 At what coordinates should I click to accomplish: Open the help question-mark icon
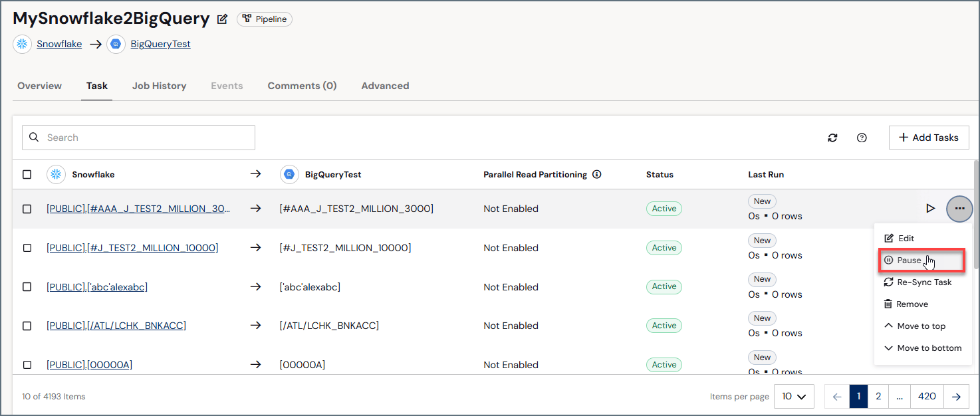click(x=862, y=138)
